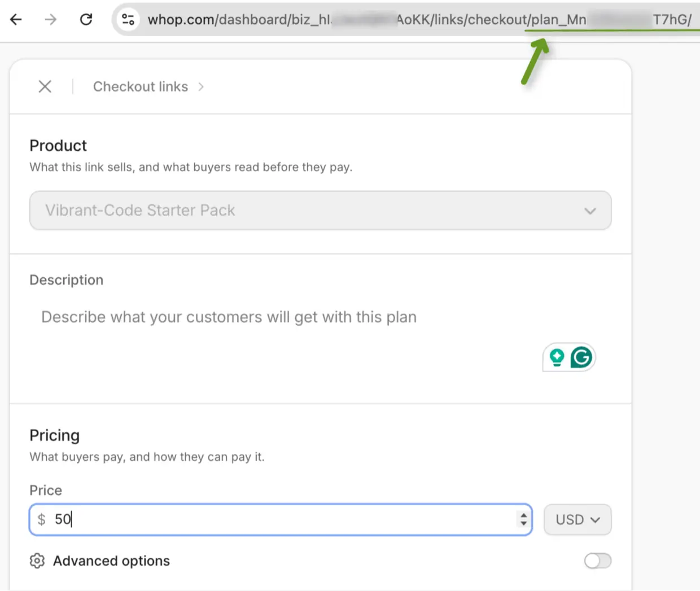700x591 pixels.
Task: Click the dollar sign in Price field
Action: pyautogui.click(x=41, y=519)
